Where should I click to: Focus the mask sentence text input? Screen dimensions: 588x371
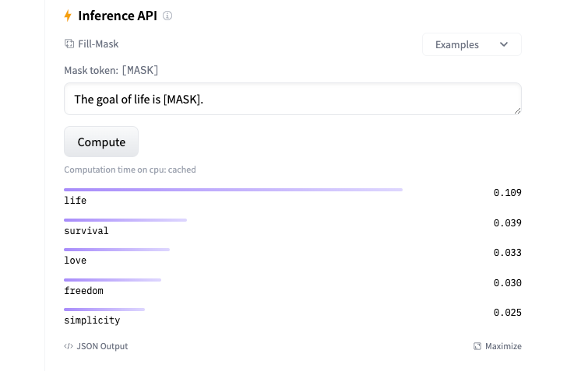pyautogui.click(x=293, y=100)
